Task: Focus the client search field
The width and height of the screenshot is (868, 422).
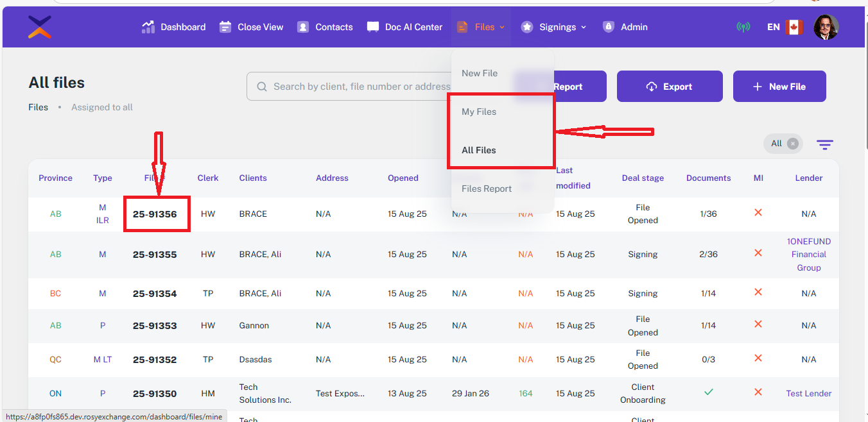Action: [x=360, y=87]
